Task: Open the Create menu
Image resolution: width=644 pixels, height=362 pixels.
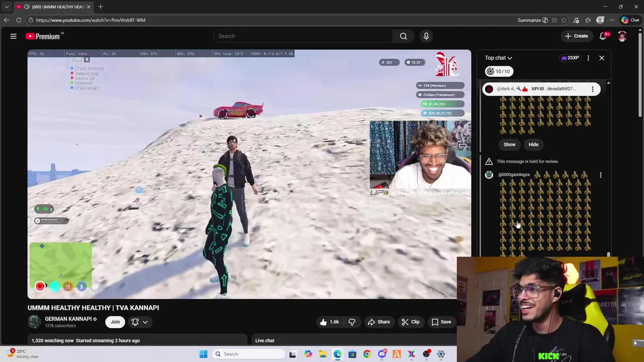Action: [576, 36]
